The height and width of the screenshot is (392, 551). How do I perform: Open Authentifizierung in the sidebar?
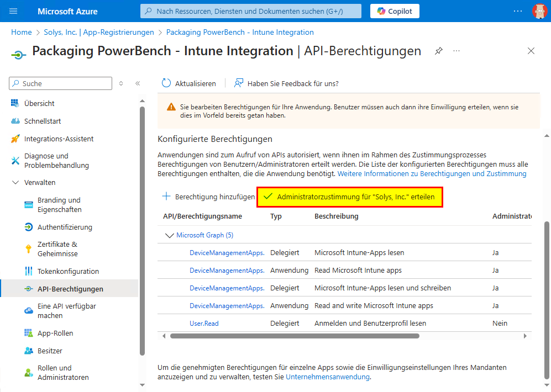[x=65, y=227]
